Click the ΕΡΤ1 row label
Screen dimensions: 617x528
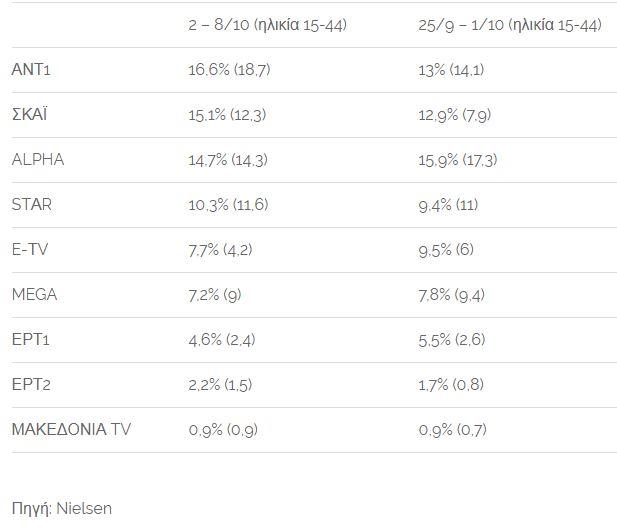pyautogui.click(x=31, y=339)
